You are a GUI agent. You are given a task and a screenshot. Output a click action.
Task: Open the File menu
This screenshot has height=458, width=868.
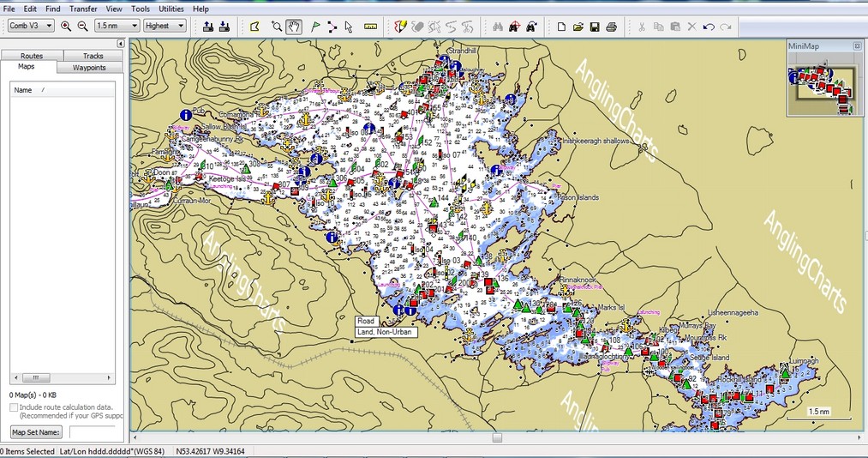coord(9,9)
